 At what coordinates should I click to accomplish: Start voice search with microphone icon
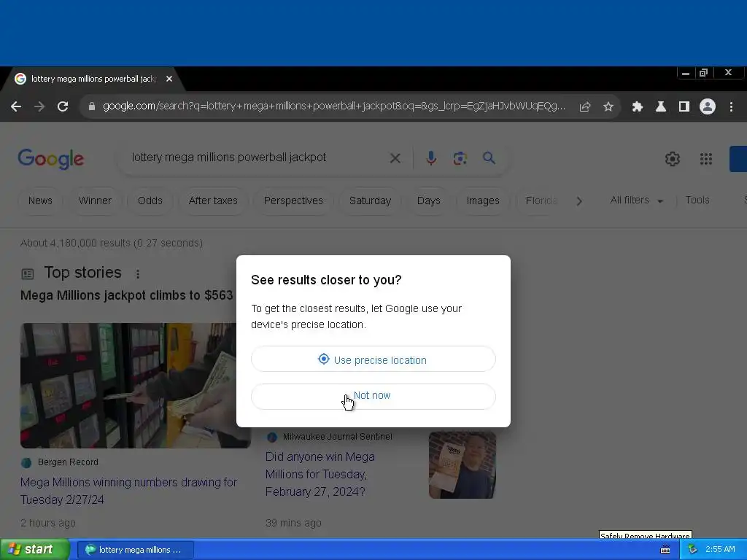tap(431, 158)
